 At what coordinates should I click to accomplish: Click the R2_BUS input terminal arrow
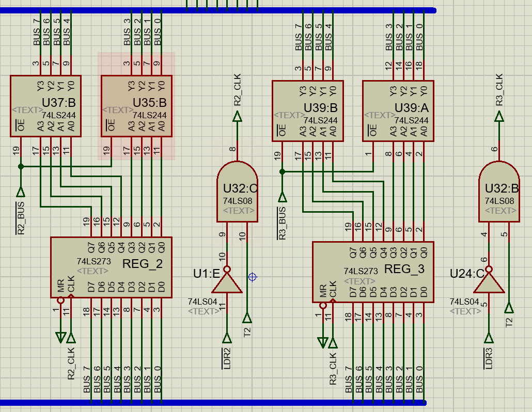coord(21,192)
